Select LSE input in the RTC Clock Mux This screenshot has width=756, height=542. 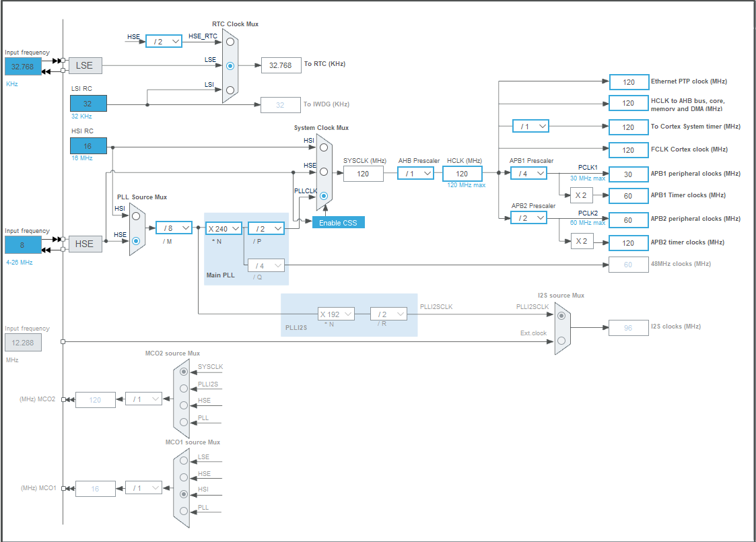230,65
